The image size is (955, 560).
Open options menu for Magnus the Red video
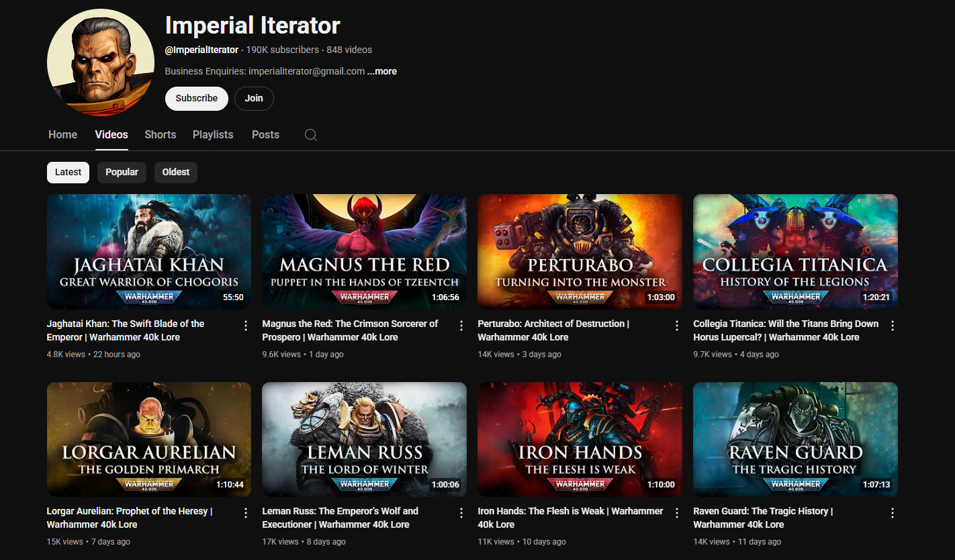pos(461,326)
